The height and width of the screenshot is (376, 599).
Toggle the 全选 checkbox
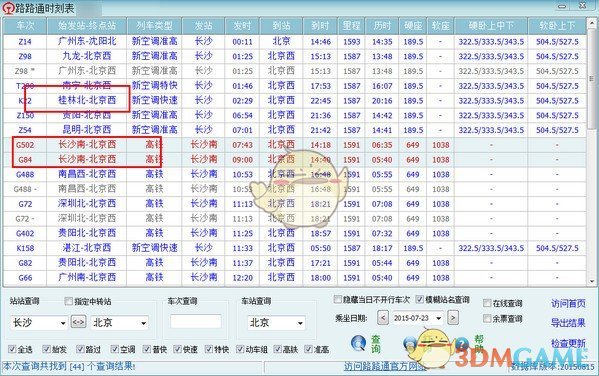[12, 349]
